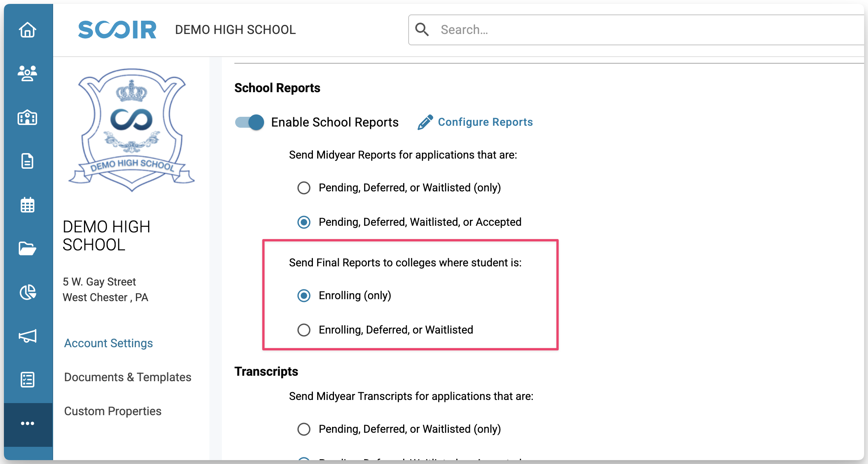The height and width of the screenshot is (464, 868).
Task: Select transcripts Pending, Deferred, or Waitlisted (only)
Action: point(304,429)
